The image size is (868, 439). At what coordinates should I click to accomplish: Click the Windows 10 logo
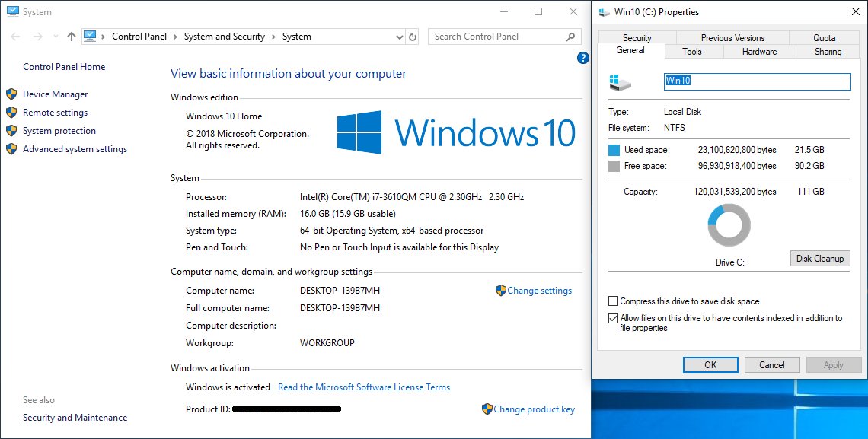(x=456, y=132)
